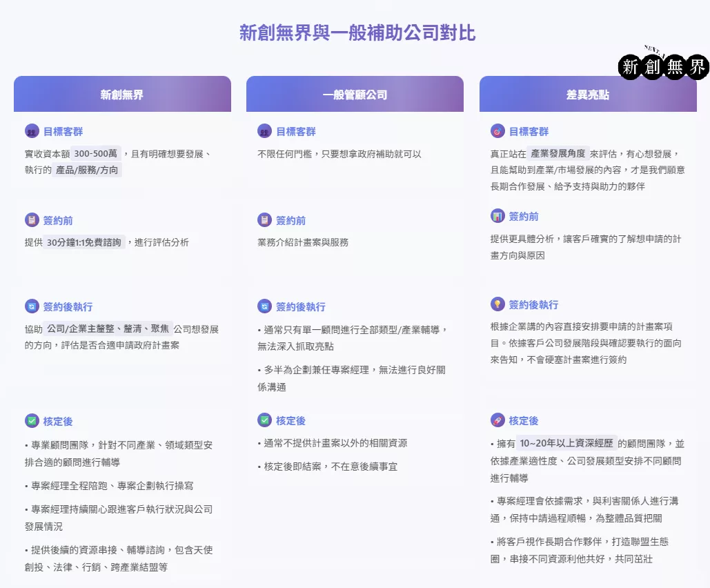This screenshot has width=710, height=588.
Task: Click the 產業發展角度 highlighted tag
Action: click(x=558, y=154)
